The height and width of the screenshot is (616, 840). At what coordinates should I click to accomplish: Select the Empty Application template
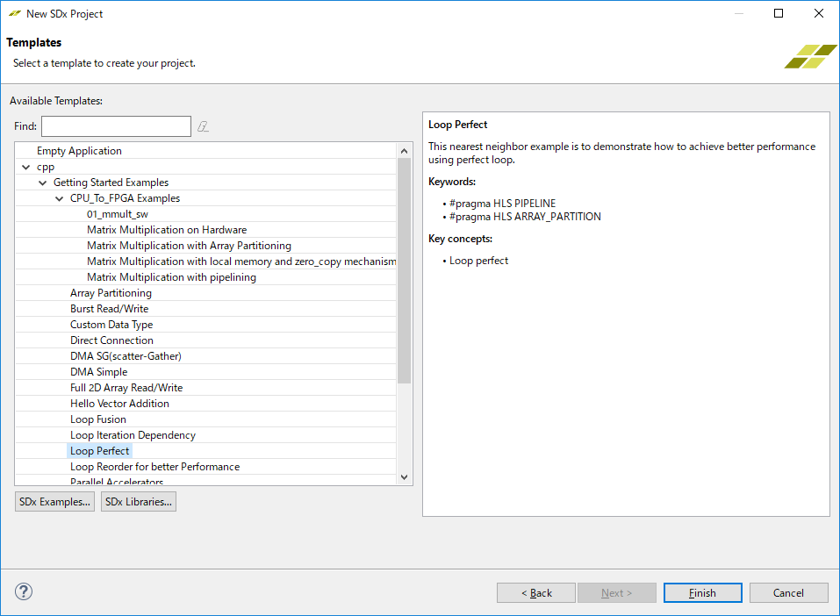click(79, 151)
